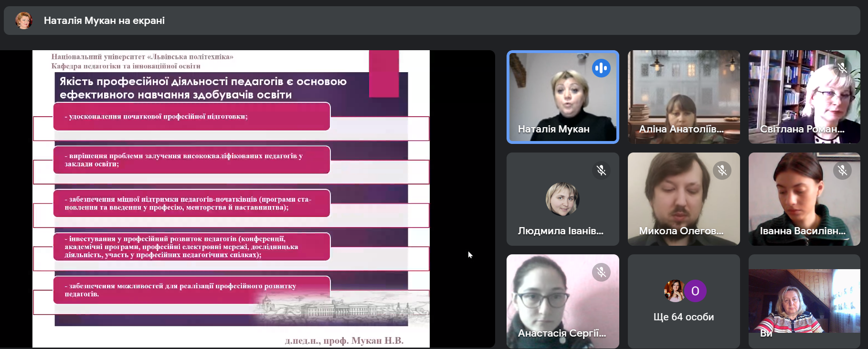
Task: Click the Іванна Василівн name label
Action: (x=802, y=231)
